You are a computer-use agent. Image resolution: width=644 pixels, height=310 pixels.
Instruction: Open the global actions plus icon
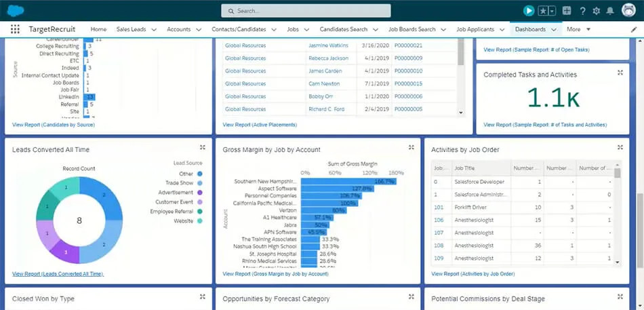[x=567, y=11]
